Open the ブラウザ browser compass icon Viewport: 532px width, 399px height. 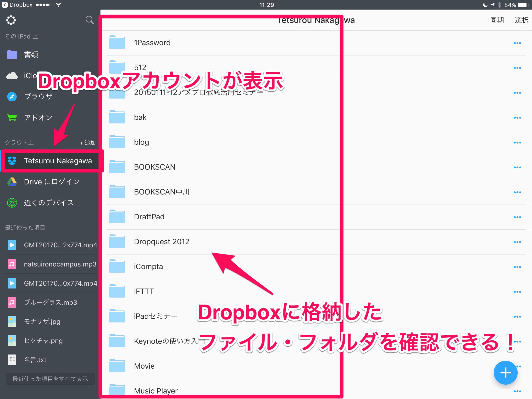12,97
